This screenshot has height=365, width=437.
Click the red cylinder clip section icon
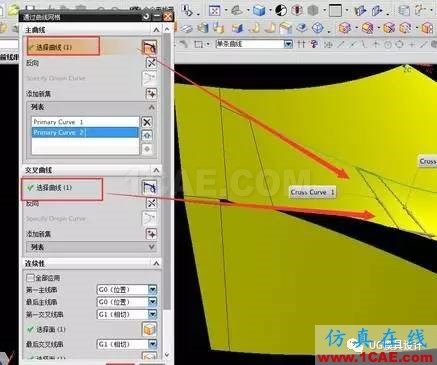[296, 10]
